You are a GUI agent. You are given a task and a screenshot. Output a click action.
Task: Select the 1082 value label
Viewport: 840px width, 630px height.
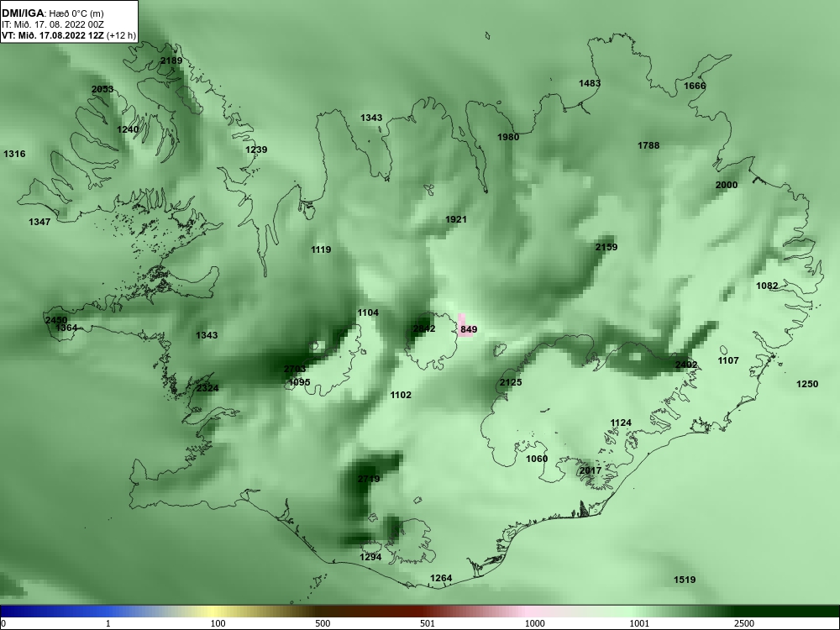point(767,286)
